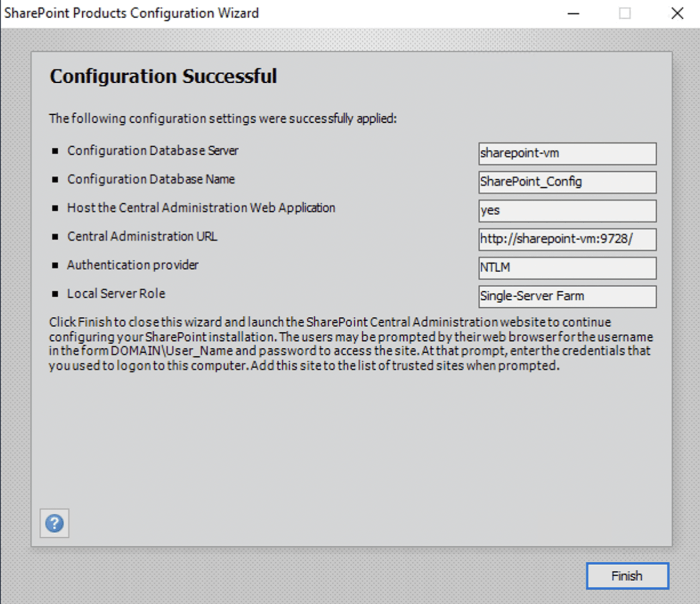700x604 pixels.
Task: Click 'Host the Central Administration Web Application' label
Action: pos(202,208)
